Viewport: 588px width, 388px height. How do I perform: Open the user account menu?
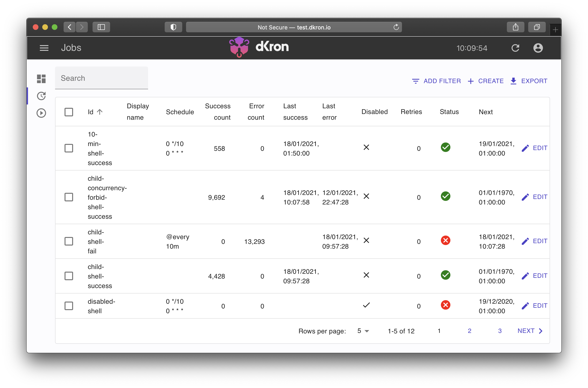[538, 48]
